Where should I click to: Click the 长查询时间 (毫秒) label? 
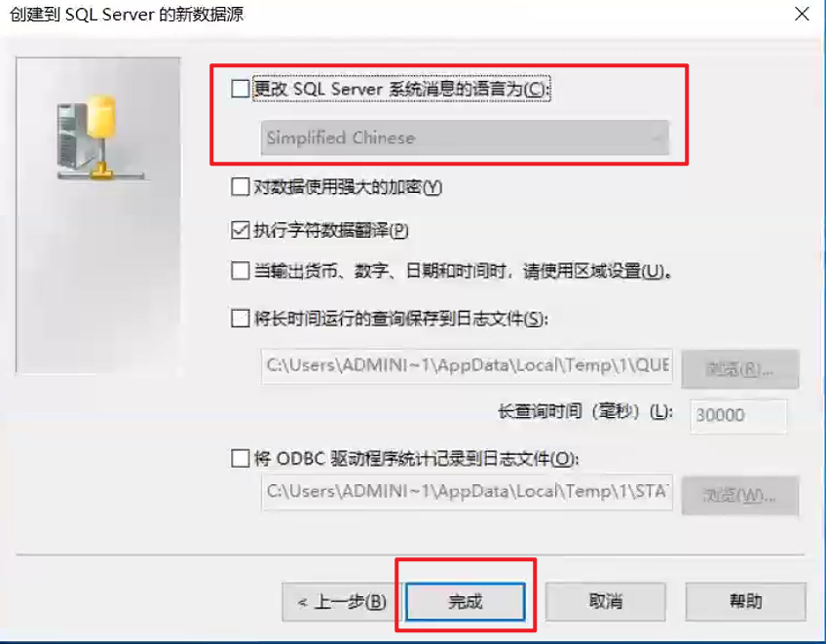tap(585, 411)
